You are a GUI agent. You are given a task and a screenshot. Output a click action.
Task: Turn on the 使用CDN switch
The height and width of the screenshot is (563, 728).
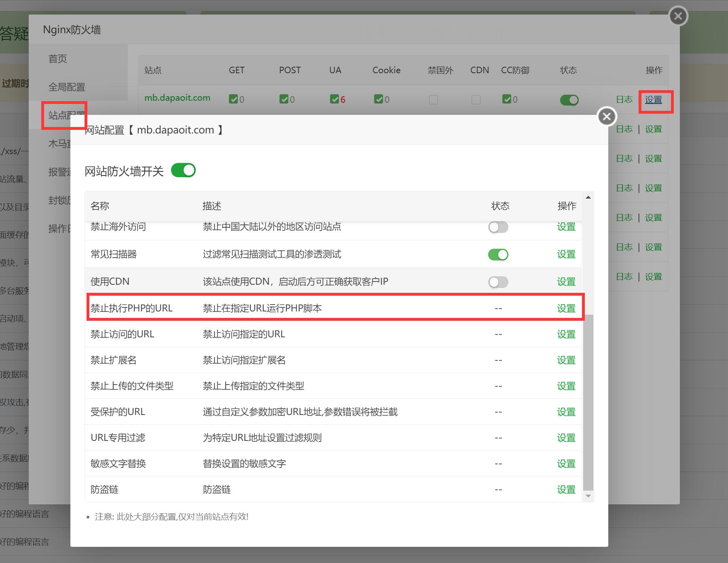(498, 282)
